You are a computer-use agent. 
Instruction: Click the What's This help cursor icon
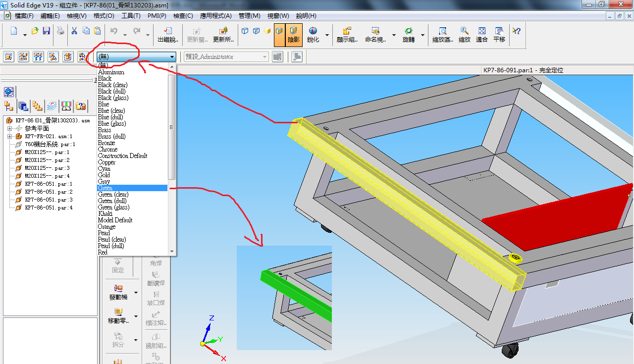516,31
